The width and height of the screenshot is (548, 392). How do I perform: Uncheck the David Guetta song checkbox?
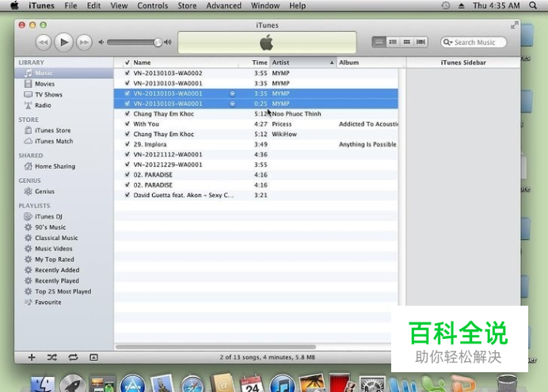coord(127,195)
